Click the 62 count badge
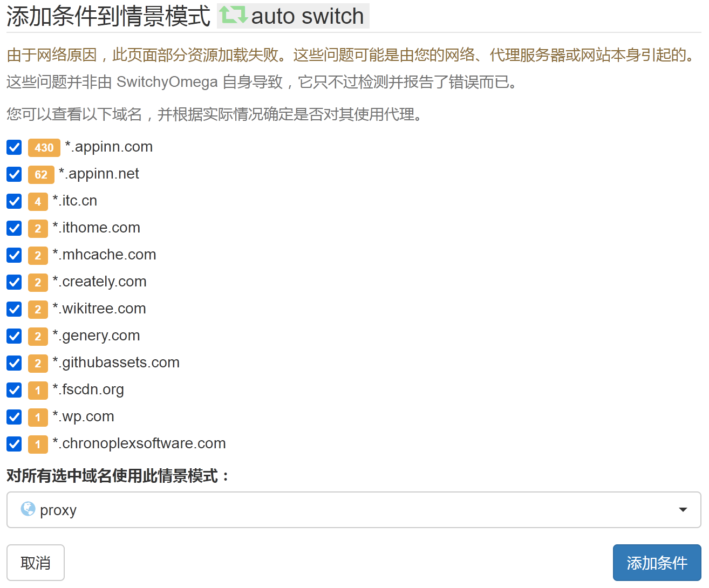The image size is (709, 588). tap(41, 174)
